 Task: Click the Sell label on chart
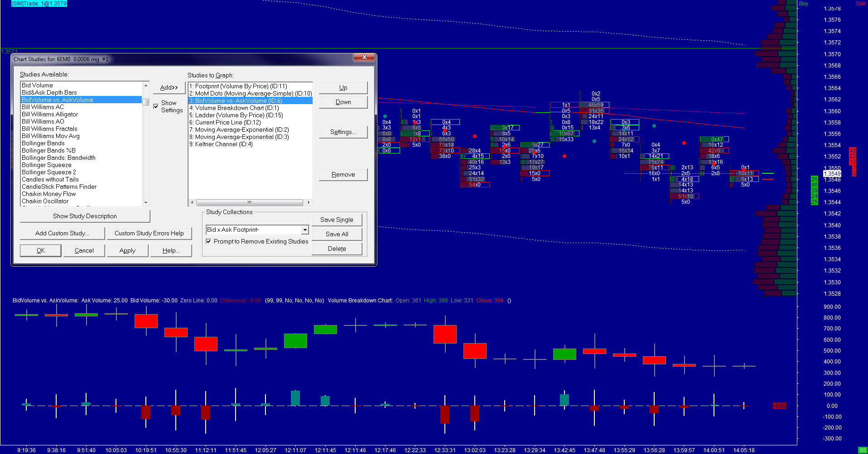click(860, 3)
